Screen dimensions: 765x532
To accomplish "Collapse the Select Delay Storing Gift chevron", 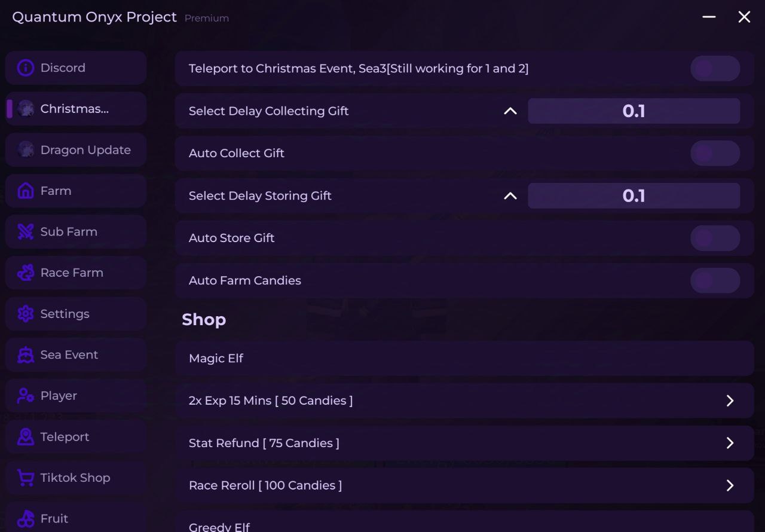I will coord(510,196).
